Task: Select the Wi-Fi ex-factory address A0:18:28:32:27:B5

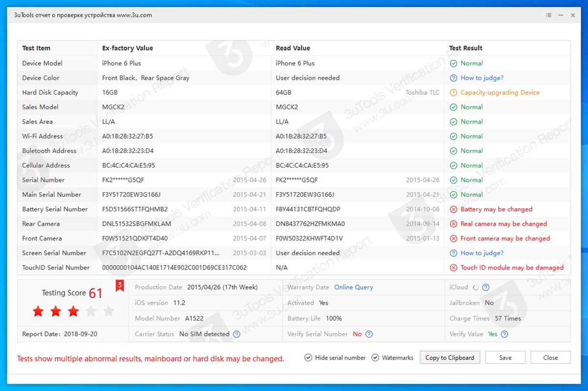Action: [127, 136]
